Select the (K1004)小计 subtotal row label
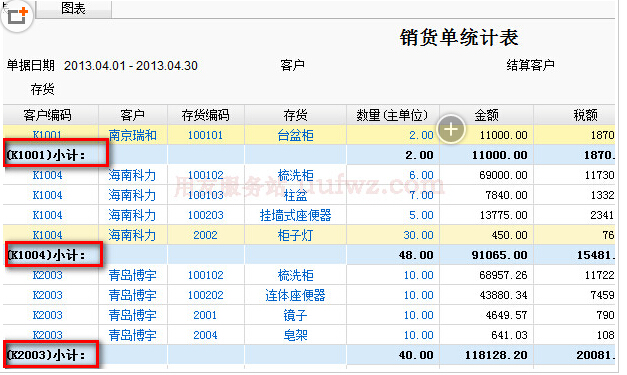This screenshot has height=375, width=627. click(x=46, y=255)
